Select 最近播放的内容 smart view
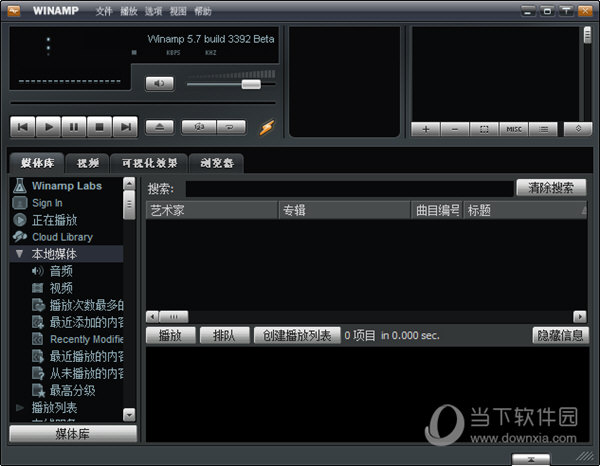The image size is (600, 466). (86, 356)
